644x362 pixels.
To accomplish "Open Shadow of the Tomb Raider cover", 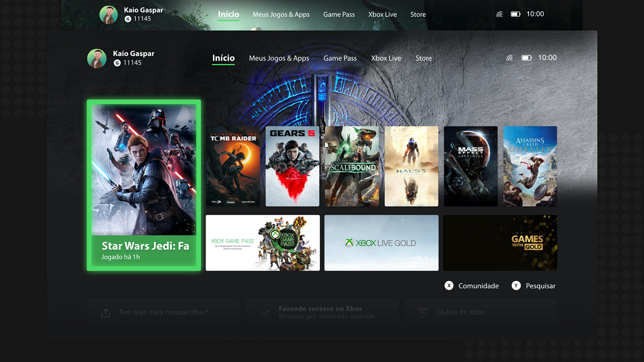I will tap(233, 166).
